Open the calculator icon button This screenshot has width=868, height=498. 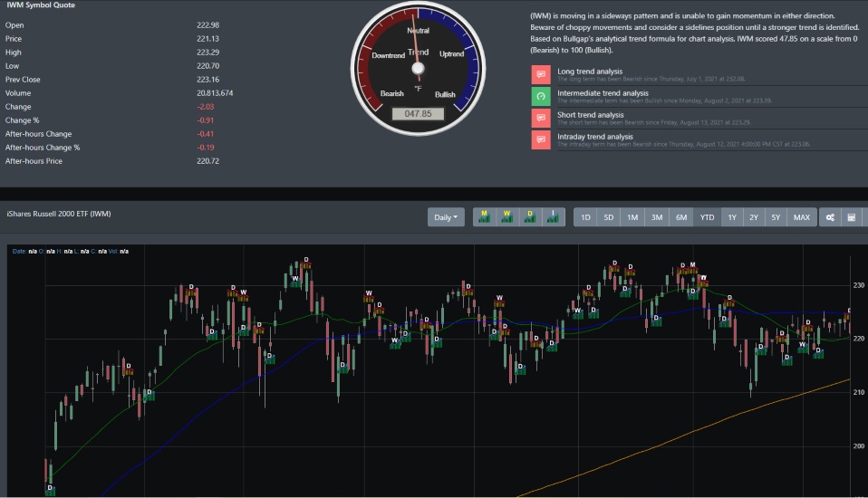coord(852,217)
